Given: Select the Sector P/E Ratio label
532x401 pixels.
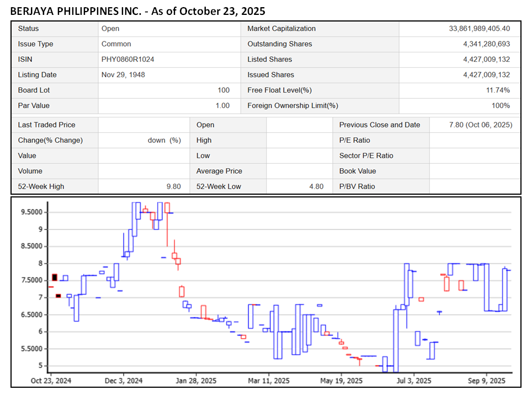Looking at the screenshot, I should [x=366, y=156].
